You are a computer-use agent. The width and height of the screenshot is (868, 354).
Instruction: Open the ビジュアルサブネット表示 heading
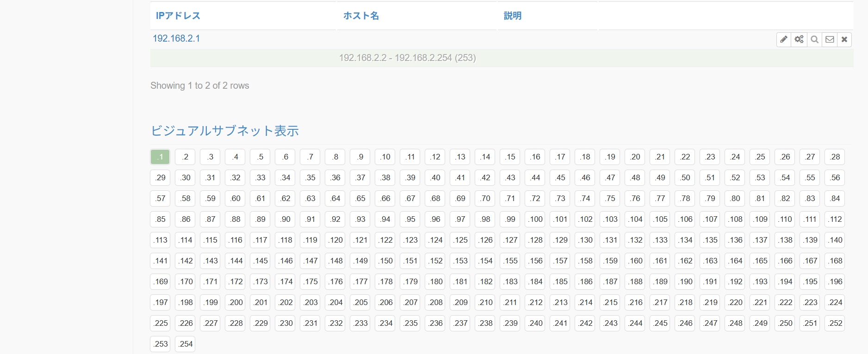225,131
